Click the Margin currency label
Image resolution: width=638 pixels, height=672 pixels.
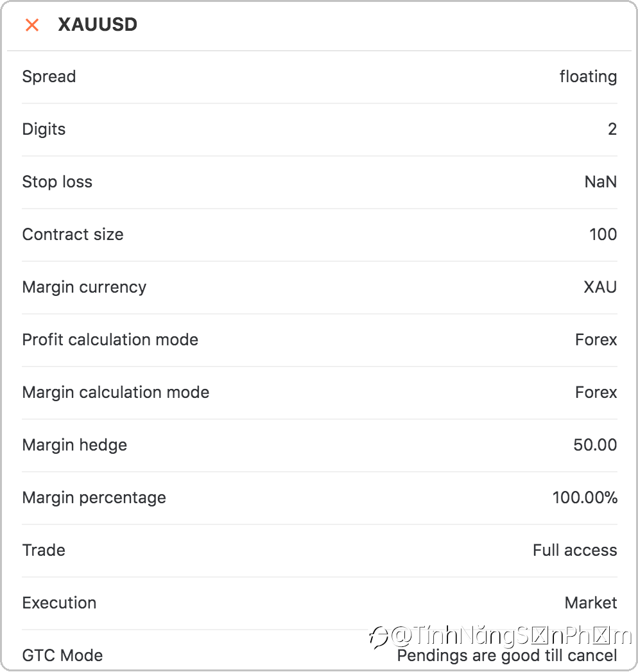coord(84,288)
